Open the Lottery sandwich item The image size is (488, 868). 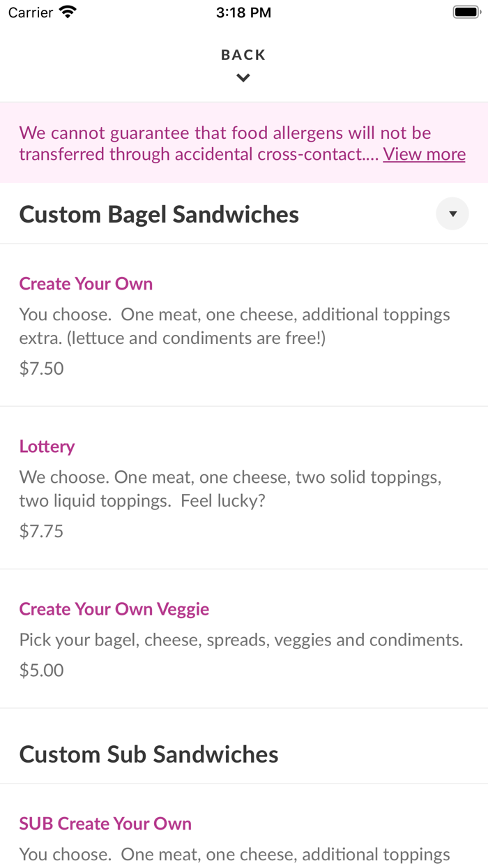coord(47,446)
